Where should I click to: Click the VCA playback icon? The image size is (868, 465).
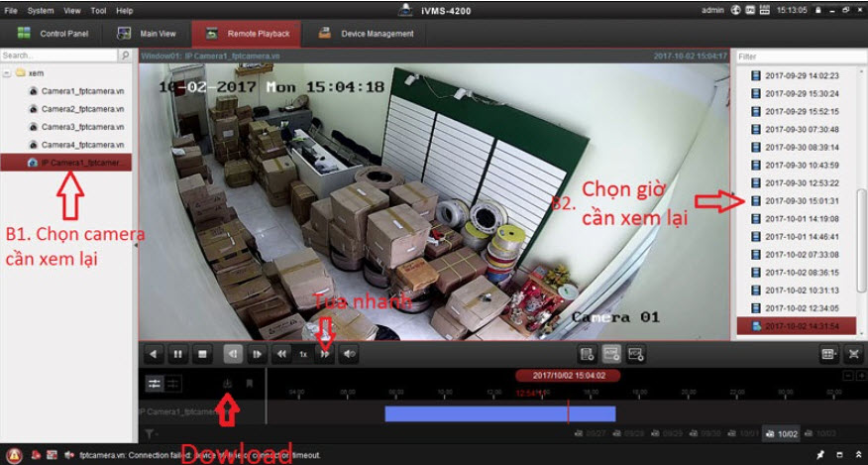tap(636, 354)
